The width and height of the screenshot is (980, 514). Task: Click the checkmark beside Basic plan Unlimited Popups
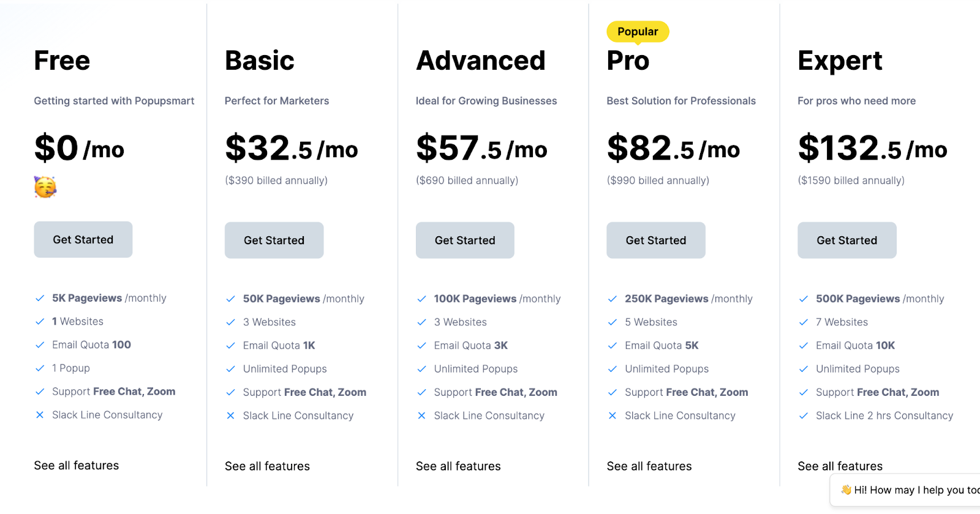tap(231, 369)
